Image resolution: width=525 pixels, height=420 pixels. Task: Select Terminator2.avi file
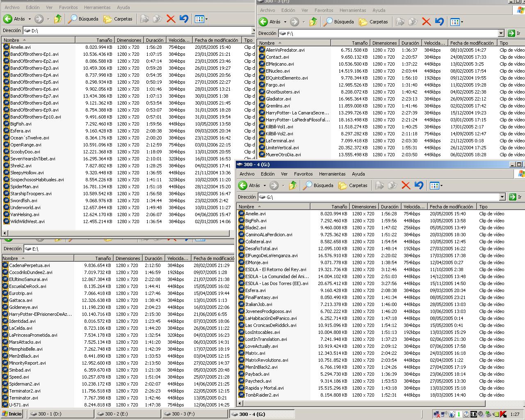(25, 391)
